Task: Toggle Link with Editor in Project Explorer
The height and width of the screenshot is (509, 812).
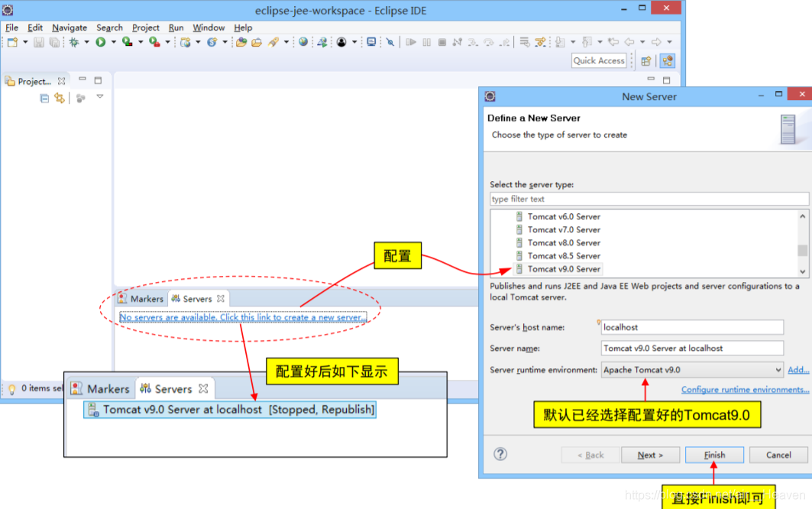Action: click(x=60, y=98)
